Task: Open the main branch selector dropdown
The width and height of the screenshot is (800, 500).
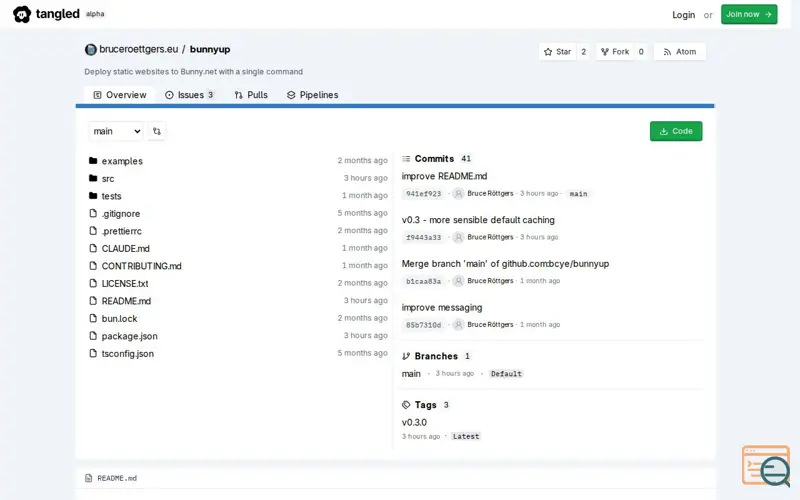Action: click(116, 131)
